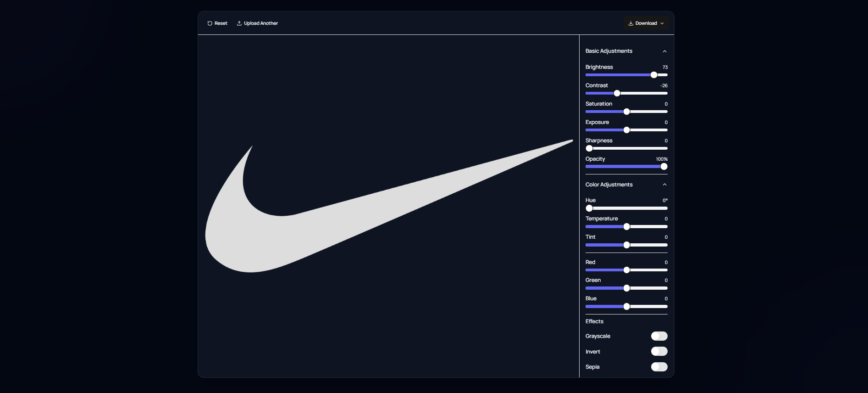The height and width of the screenshot is (393, 868).
Task: Click the Exposure label
Action: tap(597, 122)
